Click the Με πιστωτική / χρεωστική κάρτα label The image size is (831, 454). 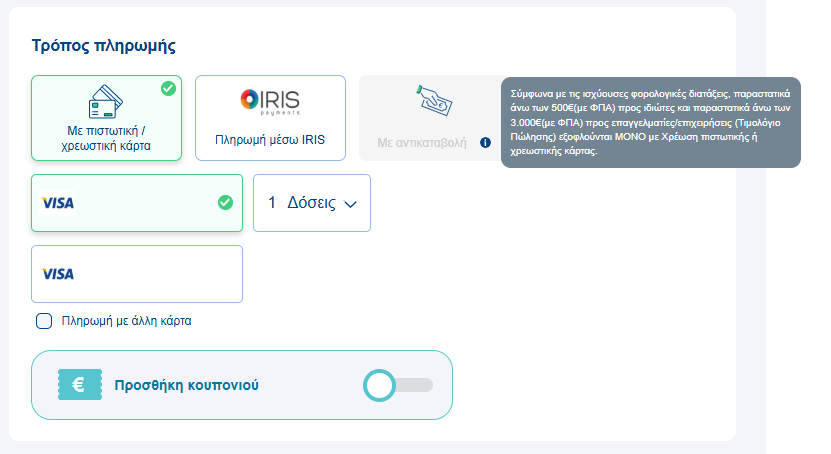point(106,138)
